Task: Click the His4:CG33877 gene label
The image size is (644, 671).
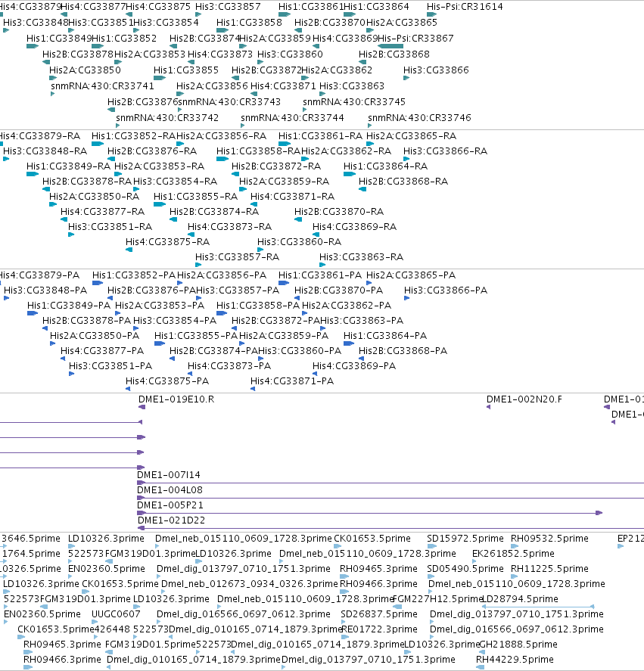Action: 93,7
